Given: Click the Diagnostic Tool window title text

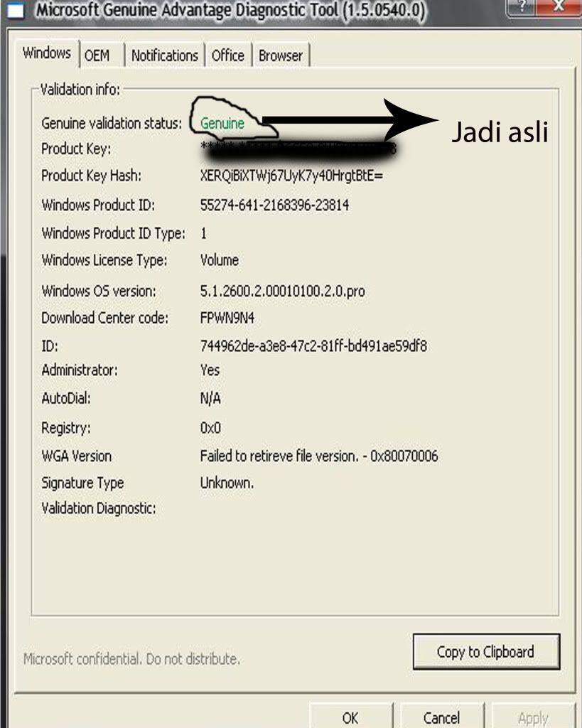Looking at the screenshot, I should [x=231, y=10].
